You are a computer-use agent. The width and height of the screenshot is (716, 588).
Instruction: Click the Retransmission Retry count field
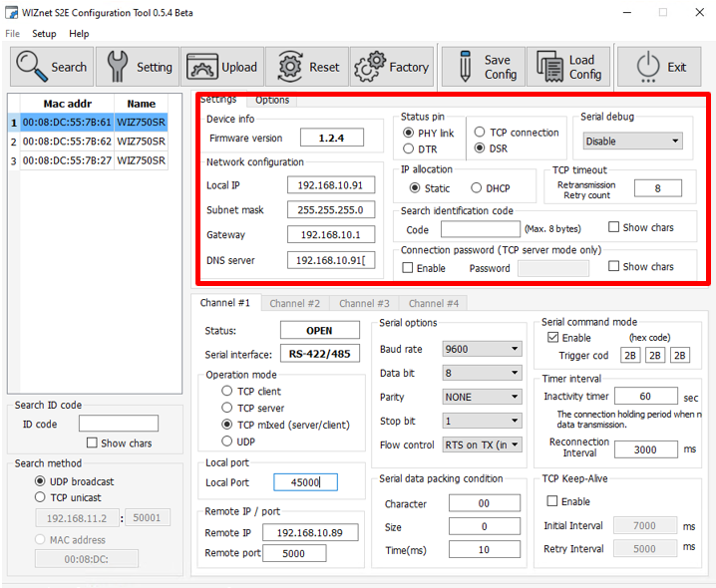pyautogui.click(x=658, y=188)
